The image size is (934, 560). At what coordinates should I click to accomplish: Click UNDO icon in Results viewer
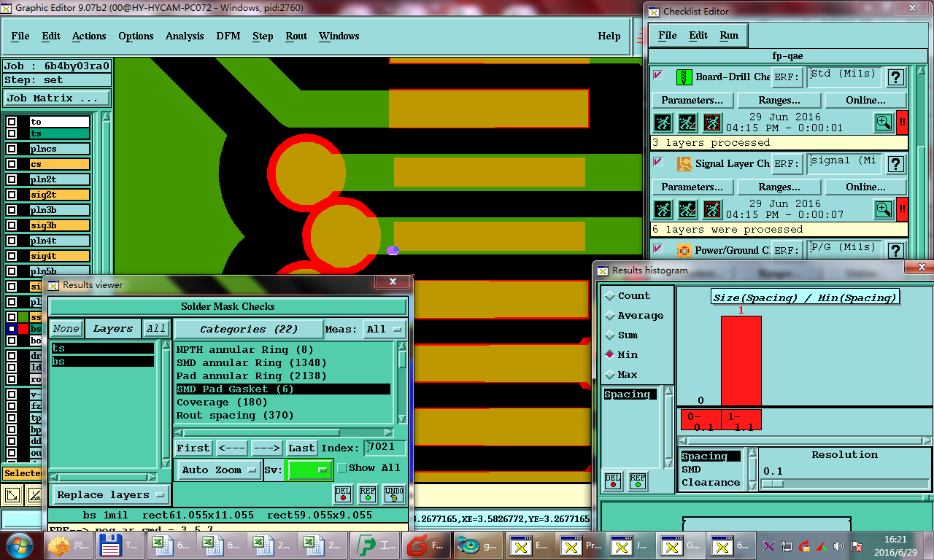(394, 494)
